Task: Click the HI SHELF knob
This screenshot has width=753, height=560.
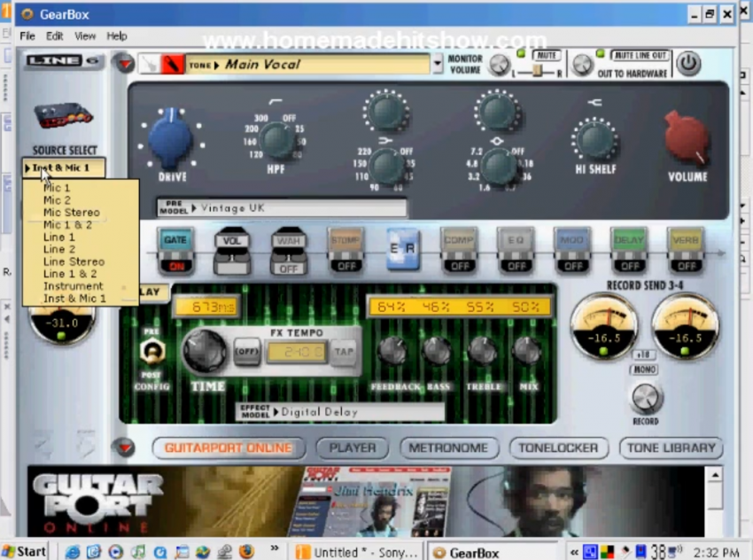Action: pos(595,139)
